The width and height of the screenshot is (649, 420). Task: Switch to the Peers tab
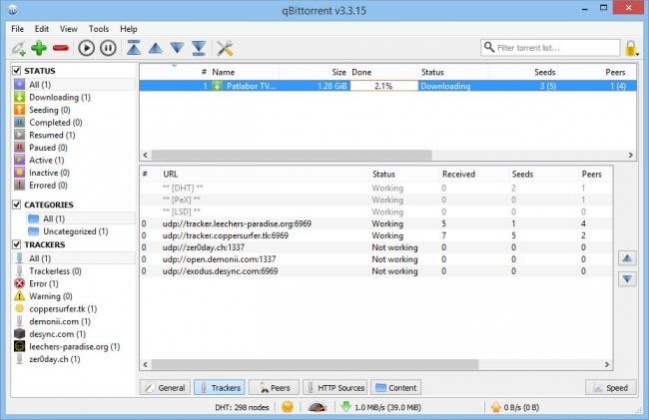pyautogui.click(x=274, y=388)
